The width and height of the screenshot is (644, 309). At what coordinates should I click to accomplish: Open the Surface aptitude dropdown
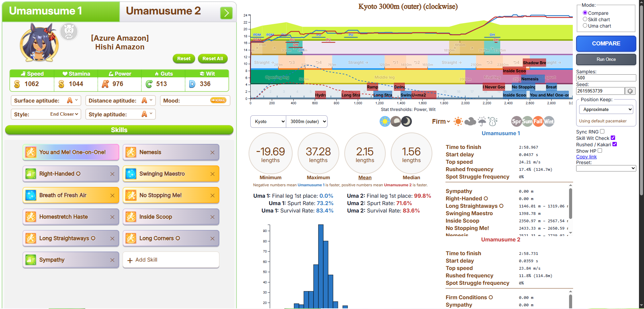point(72,101)
